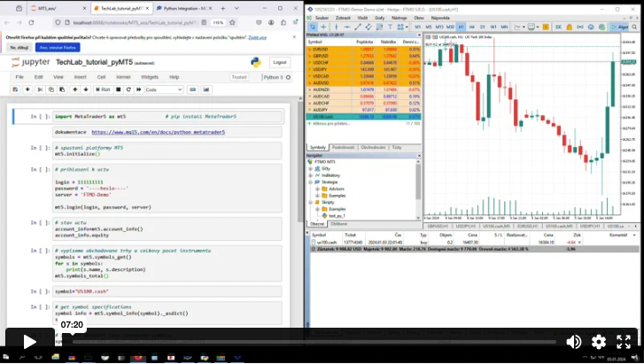Switch chart to the M15 timeframe

[439, 27]
